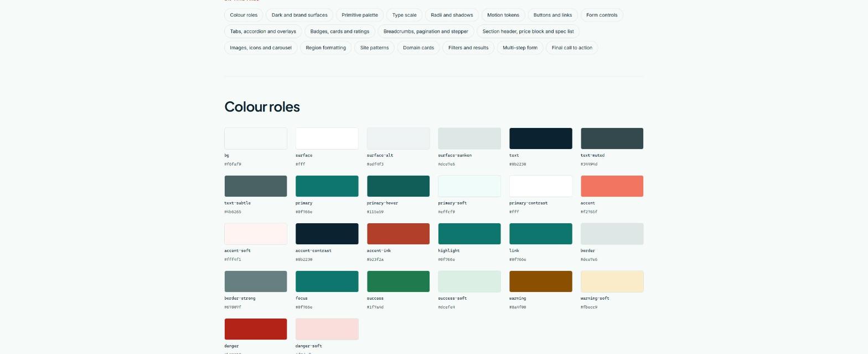Screen dimensions: 868x354
Task: Open the Site patterns chip
Action: click(x=375, y=48)
